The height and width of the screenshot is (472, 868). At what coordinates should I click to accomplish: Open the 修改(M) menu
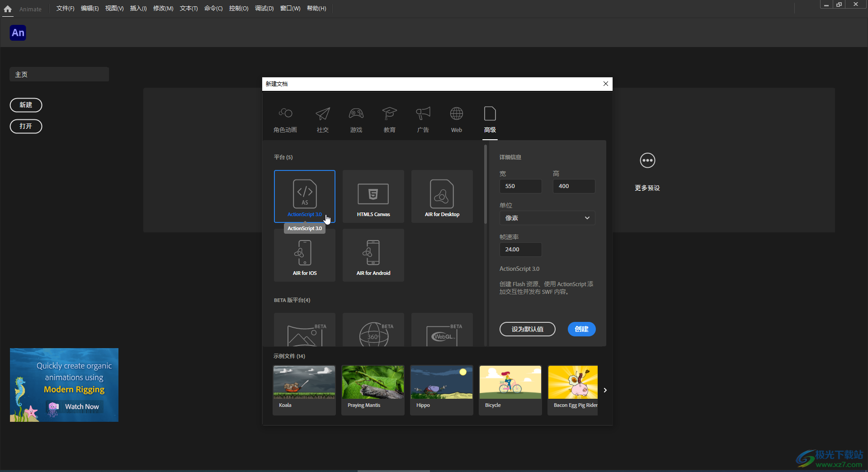(x=163, y=9)
